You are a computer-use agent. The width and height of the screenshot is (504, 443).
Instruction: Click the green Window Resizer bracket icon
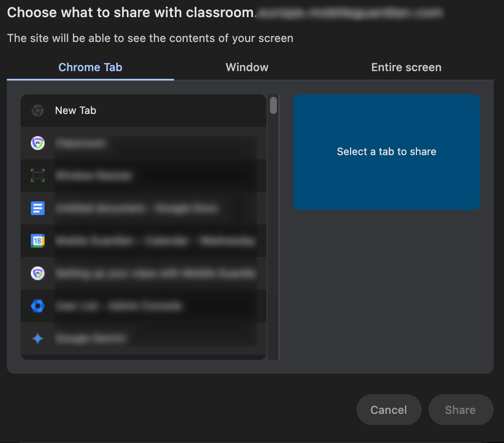[38, 176]
